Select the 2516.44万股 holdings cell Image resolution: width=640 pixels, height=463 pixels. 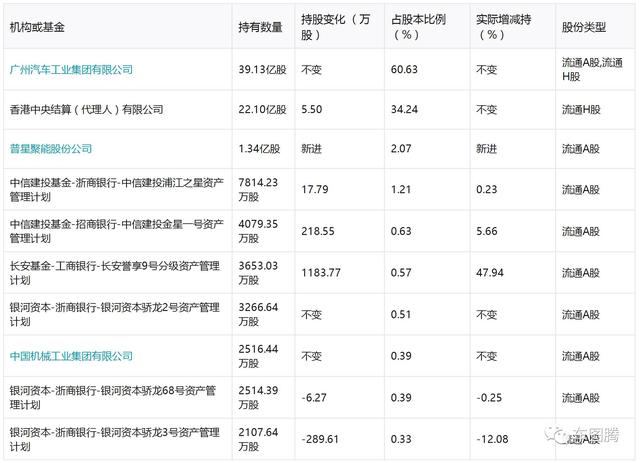coord(258,356)
